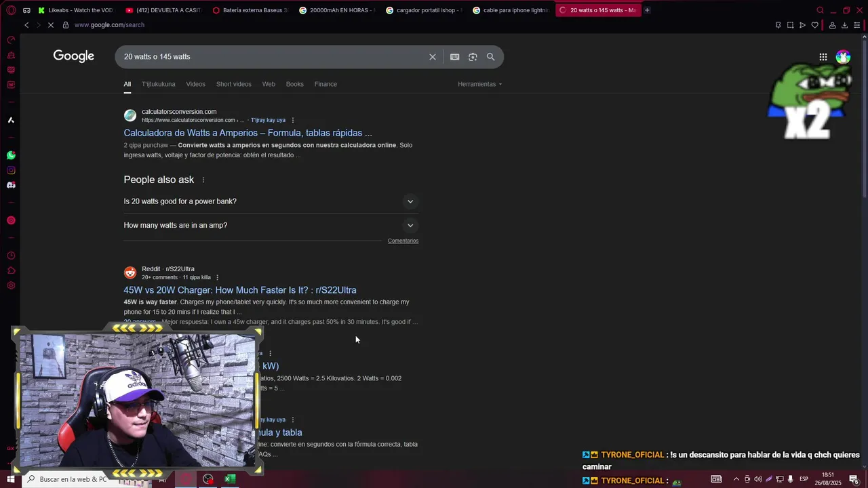Click the calculatorsconversion site favicon
Image resolution: width=868 pixels, height=488 pixels.
(x=130, y=116)
